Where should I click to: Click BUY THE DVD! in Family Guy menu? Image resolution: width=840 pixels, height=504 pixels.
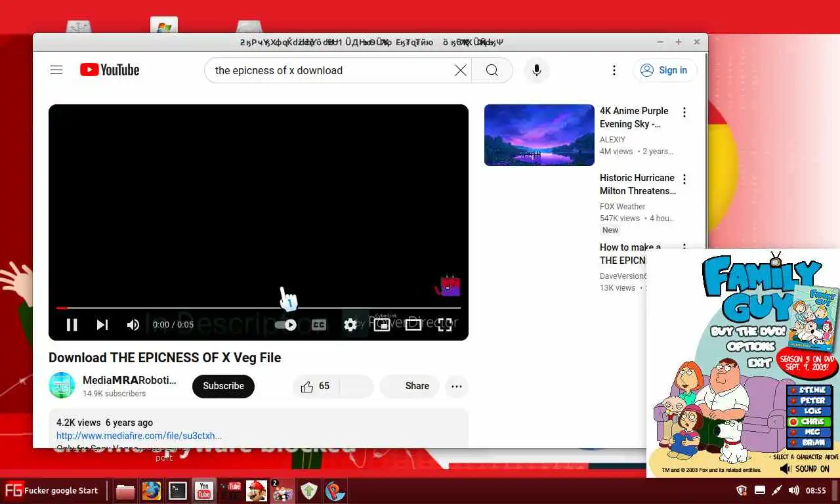(748, 331)
